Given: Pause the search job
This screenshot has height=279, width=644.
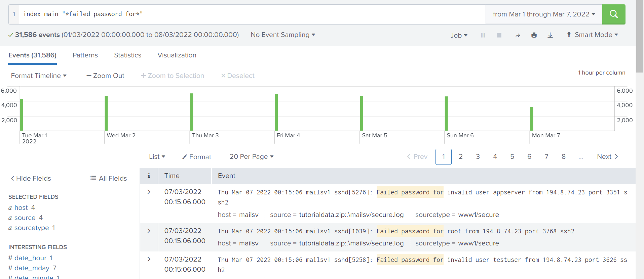Looking at the screenshot, I should tap(483, 35).
